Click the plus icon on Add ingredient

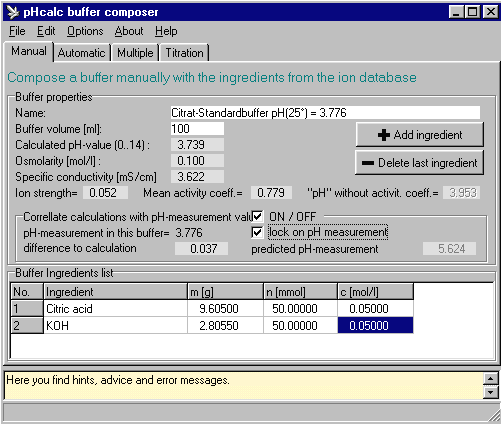click(384, 135)
